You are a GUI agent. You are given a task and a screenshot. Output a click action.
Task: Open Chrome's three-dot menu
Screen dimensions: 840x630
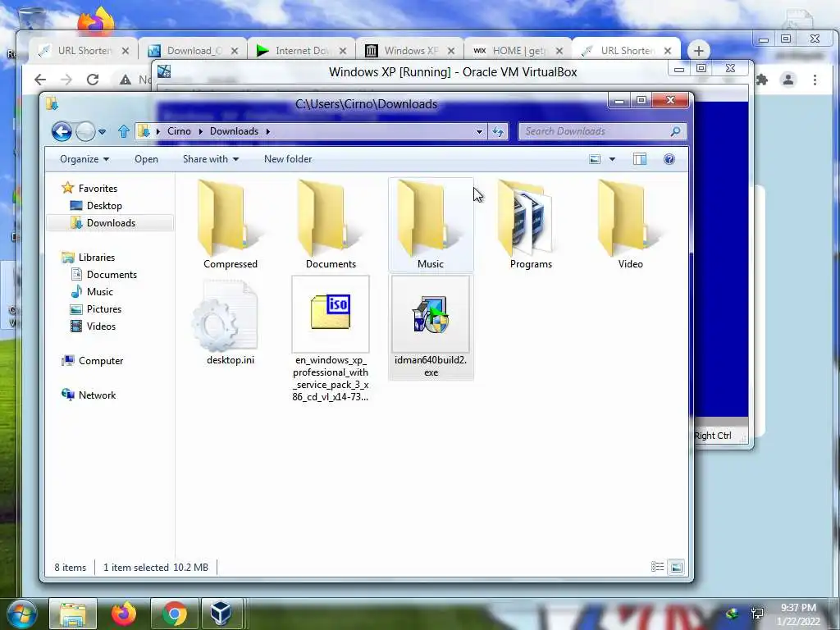click(815, 80)
